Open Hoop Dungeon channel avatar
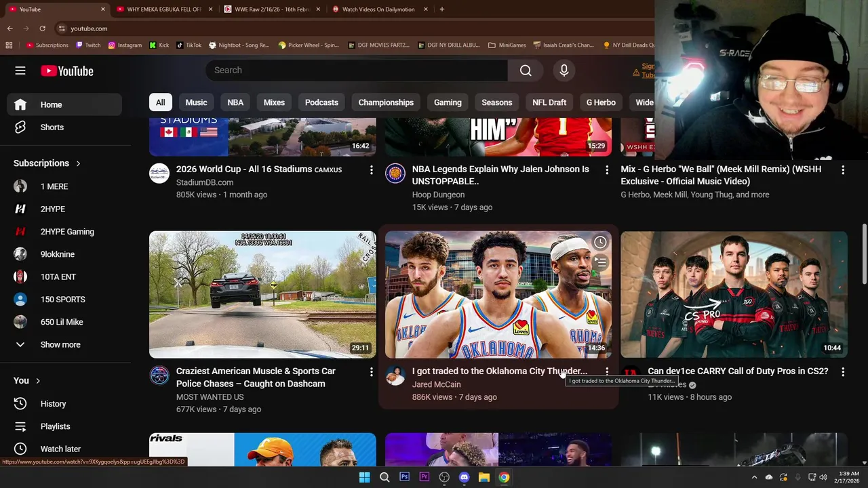Screen dimensions: 868x488 [x=395, y=173]
